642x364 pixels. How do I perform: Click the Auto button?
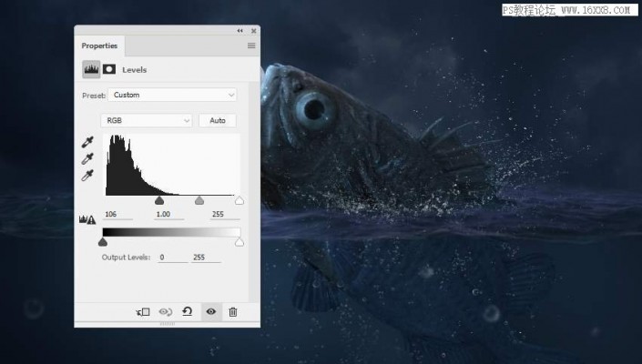pyautogui.click(x=218, y=120)
